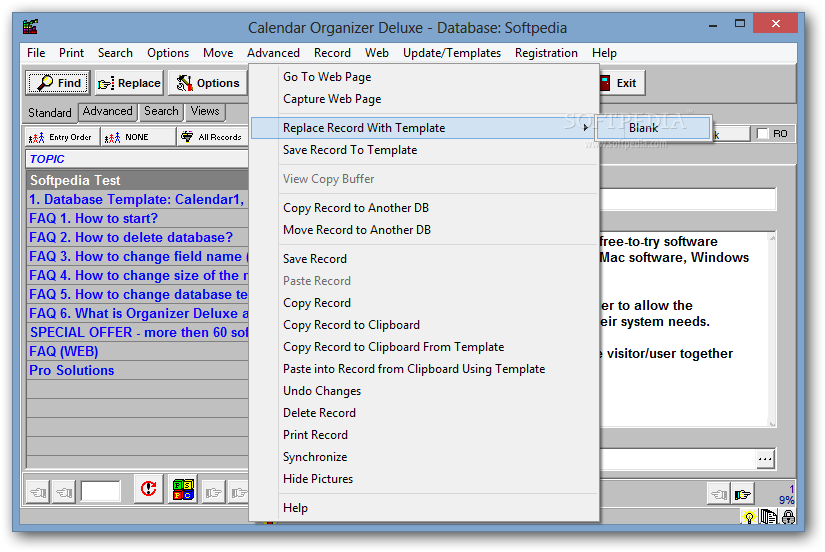This screenshot has width=825, height=552.
Task: Click the notes text area scrollbar
Action: 772,330
